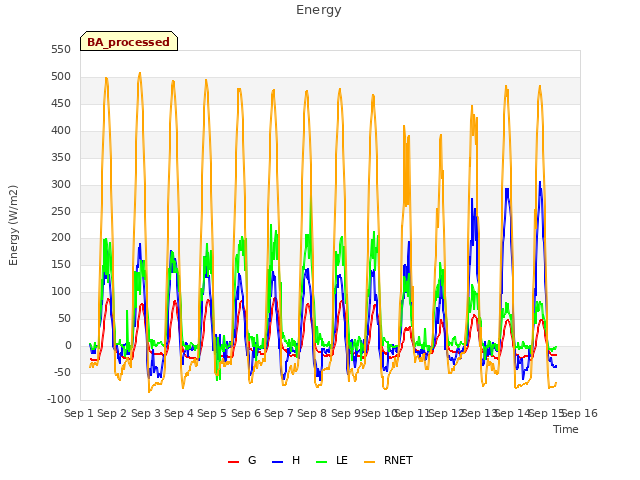Click the Sep 16 x-axis tick label
Screen dimensions: 640x480
click(x=580, y=413)
